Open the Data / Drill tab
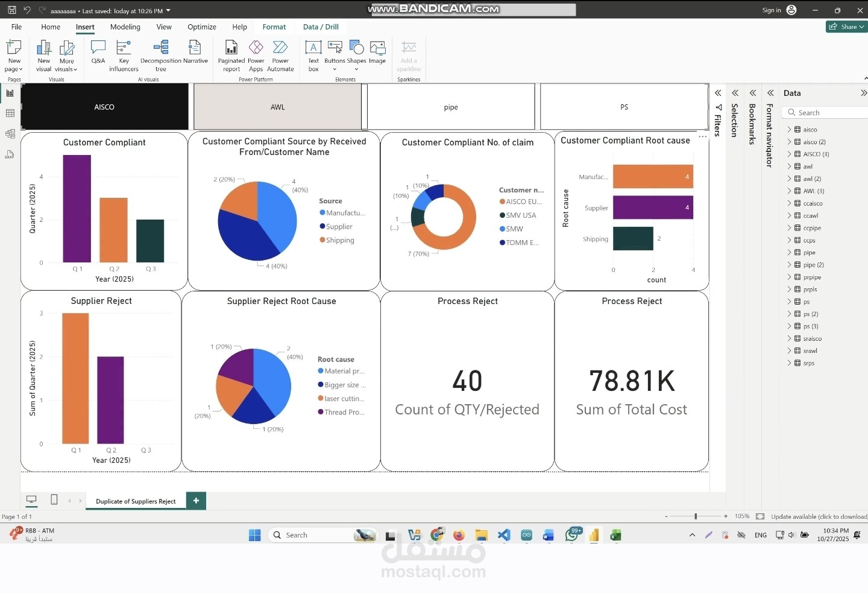The width and height of the screenshot is (868, 593). coord(321,27)
